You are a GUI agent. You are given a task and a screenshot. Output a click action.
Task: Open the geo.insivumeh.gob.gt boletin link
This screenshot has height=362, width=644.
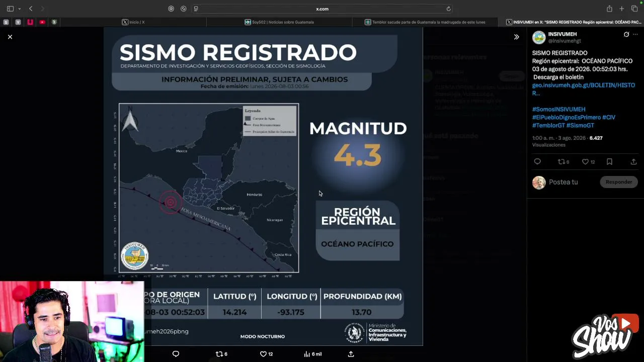[584, 89]
